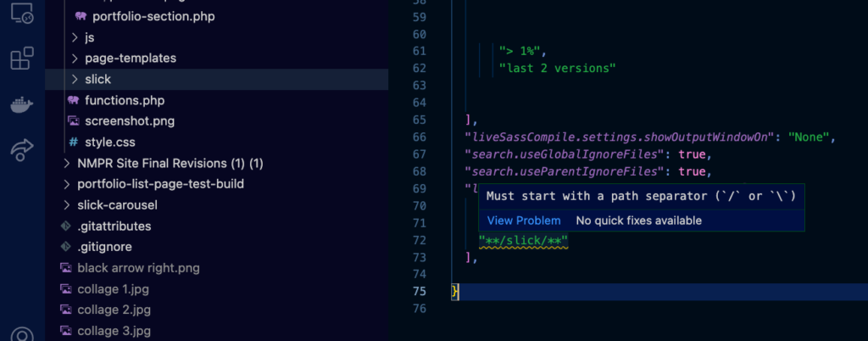Open the .gitattributes file

point(114,226)
